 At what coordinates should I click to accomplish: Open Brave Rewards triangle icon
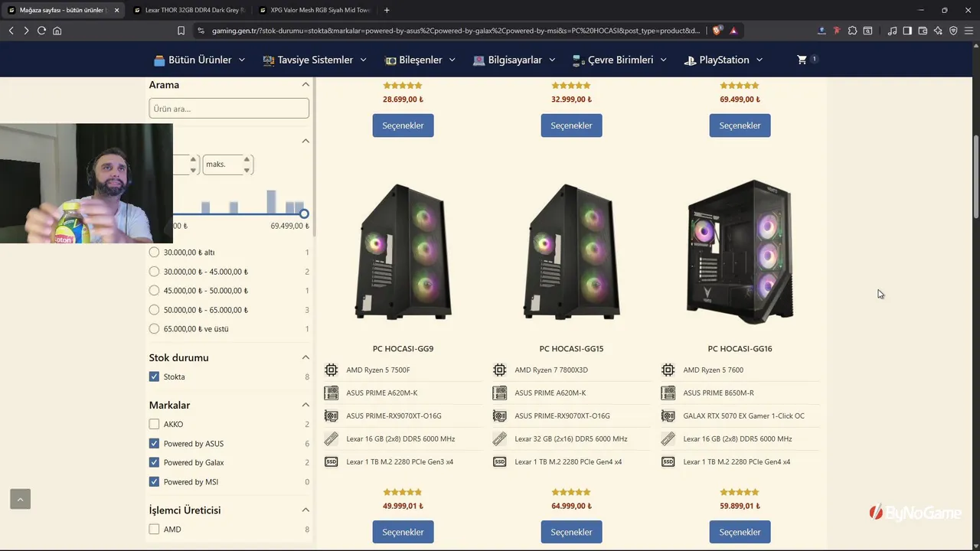point(733,31)
